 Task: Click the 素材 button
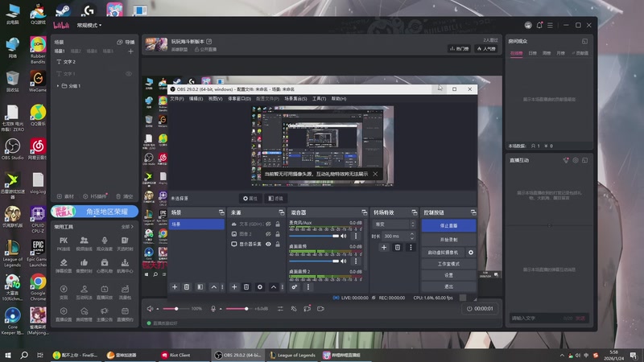pos(66,196)
